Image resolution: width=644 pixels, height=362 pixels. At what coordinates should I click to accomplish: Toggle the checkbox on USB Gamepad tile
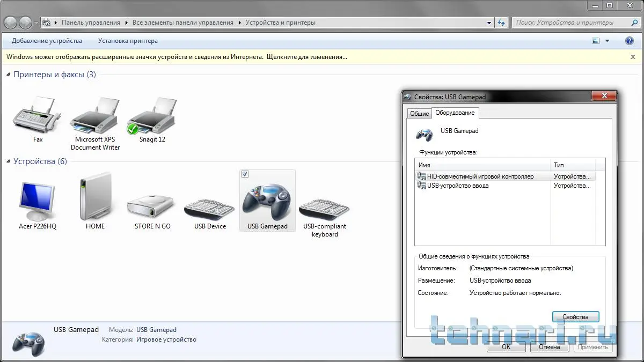point(245,174)
